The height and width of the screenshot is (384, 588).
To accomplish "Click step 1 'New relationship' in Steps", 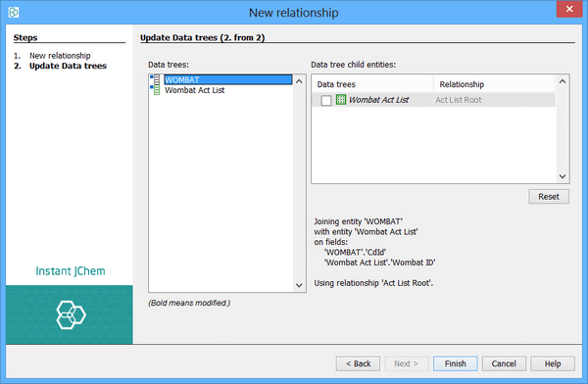I will pos(60,56).
